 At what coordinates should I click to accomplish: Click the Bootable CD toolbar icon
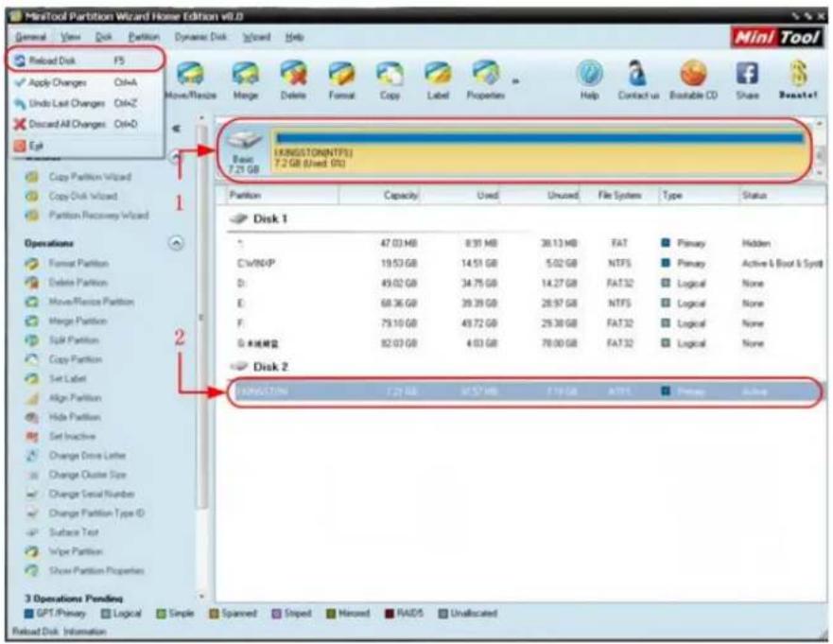pyautogui.click(x=693, y=79)
